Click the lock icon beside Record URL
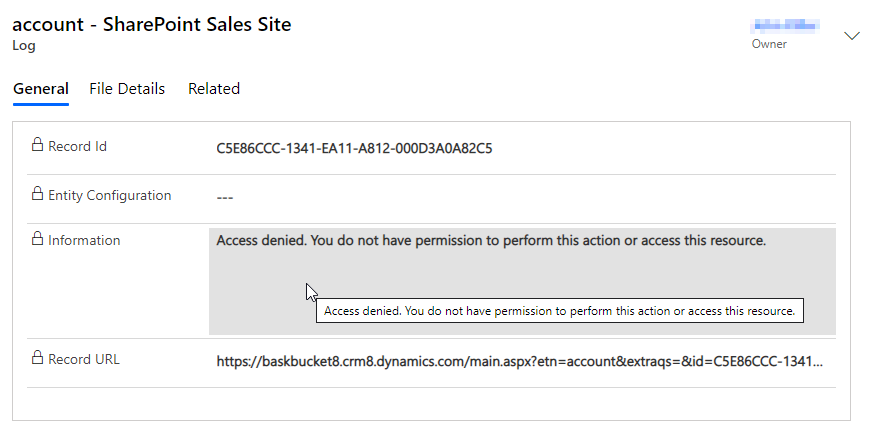Image resolution: width=871 pixels, height=447 pixels. point(37,357)
